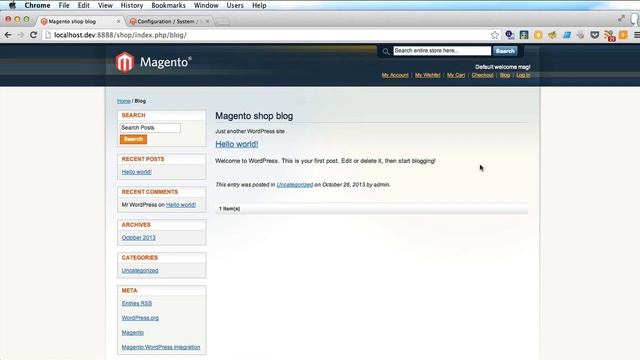Viewport: 640px width, 360px height.
Task: Click the Magento link under Meta
Action: point(133,333)
